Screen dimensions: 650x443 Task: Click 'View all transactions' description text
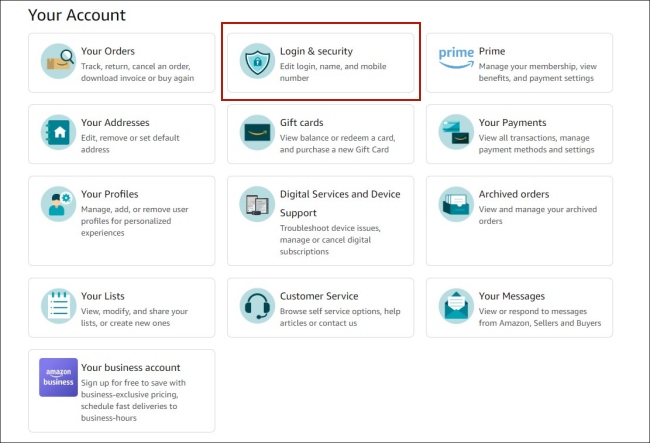[536, 143]
